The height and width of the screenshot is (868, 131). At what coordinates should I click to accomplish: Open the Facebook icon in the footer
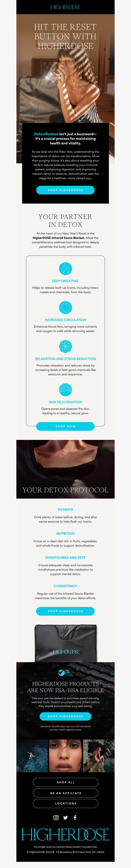pos(75,817)
